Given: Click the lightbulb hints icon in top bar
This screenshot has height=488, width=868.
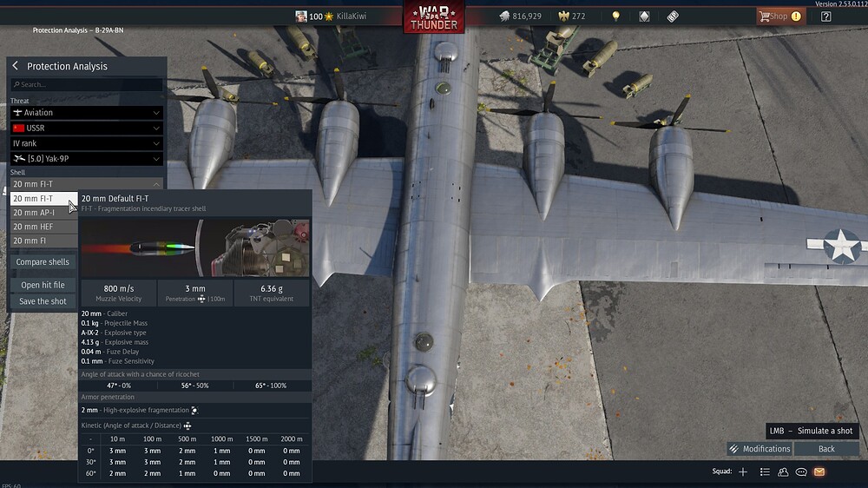Looking at the screenshot, I should [x=615, y=16].
